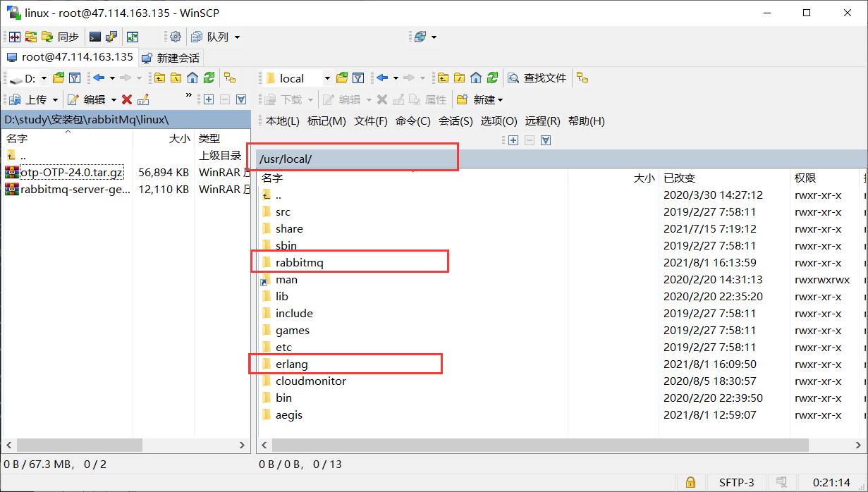Viewport: 868px width, 492px height.
Task: Go to root directory in remote panel
Action: (x=460, y=78)
